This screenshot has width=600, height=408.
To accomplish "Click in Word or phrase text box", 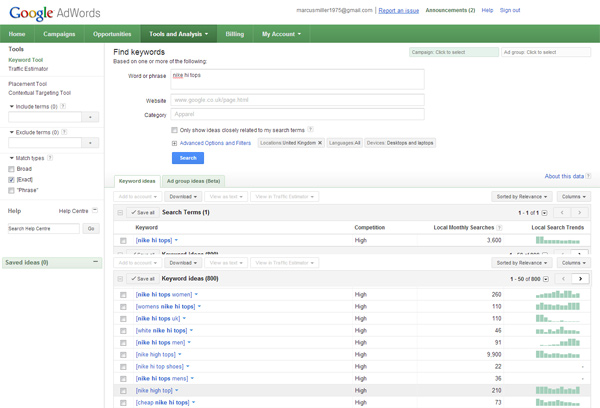I will click(297, 80).
